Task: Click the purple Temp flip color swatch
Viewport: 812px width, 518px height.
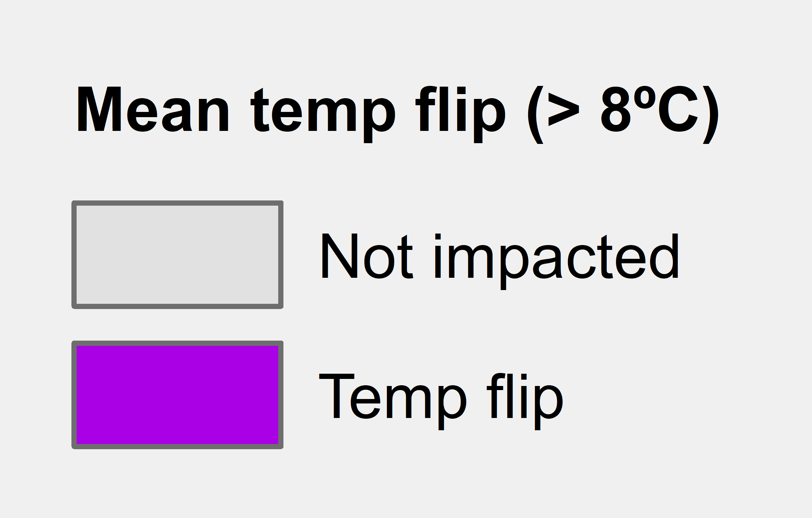Action: pyautogui.click(x=177, y=395)
